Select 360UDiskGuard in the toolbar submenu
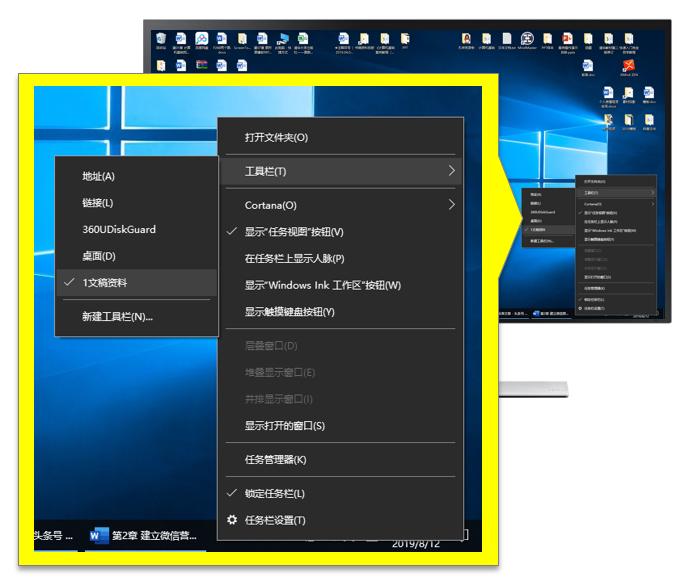 point(136,230)
